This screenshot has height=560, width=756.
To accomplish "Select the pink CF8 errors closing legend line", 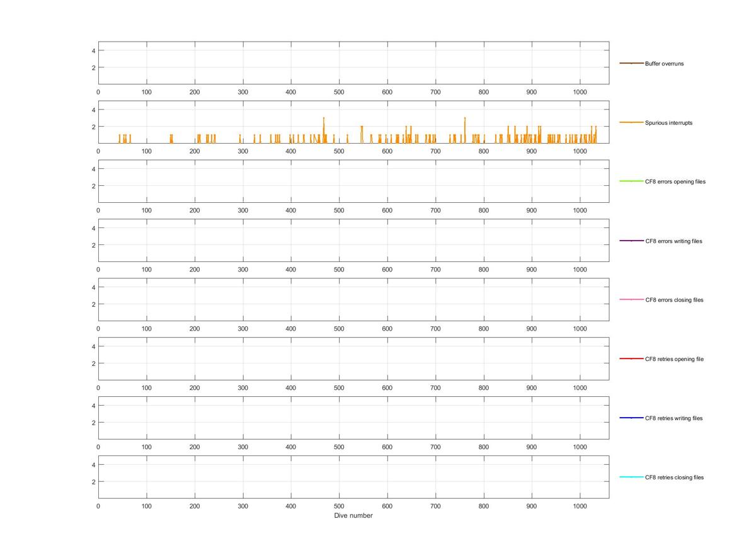I will 631,299.
